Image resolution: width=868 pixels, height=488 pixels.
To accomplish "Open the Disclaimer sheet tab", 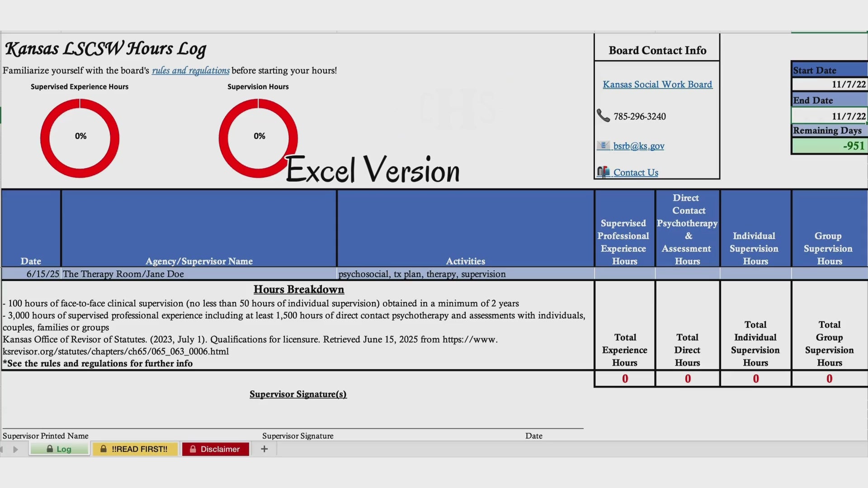I will (215, 449).
